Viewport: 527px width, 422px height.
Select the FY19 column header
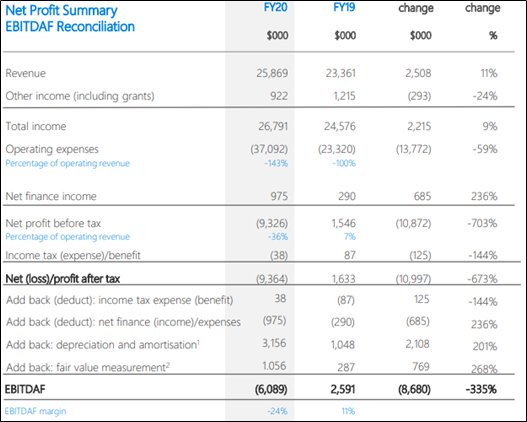344,7
